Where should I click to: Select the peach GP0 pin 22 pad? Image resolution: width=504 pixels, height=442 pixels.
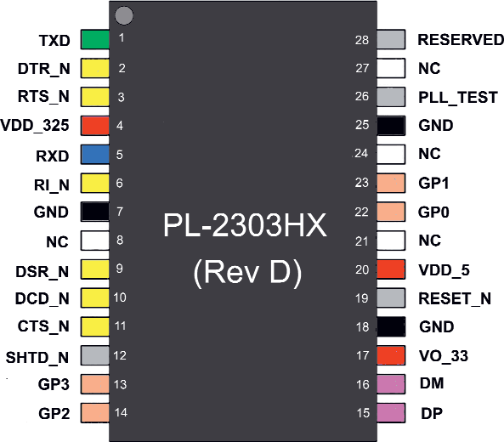click(391, 212)
